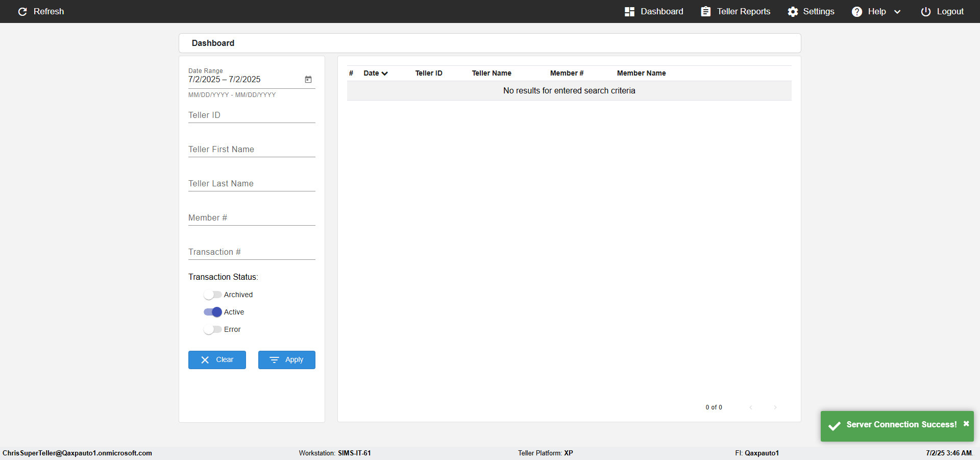The height and width of the screenshot is (460, 980).
Task: Click the Teller Name column header
Action: click(x=492, y=73)
